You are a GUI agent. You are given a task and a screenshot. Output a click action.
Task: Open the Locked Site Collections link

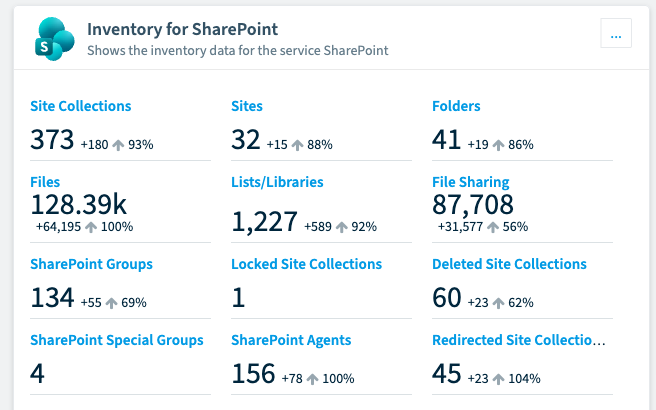tap(307, 264)
